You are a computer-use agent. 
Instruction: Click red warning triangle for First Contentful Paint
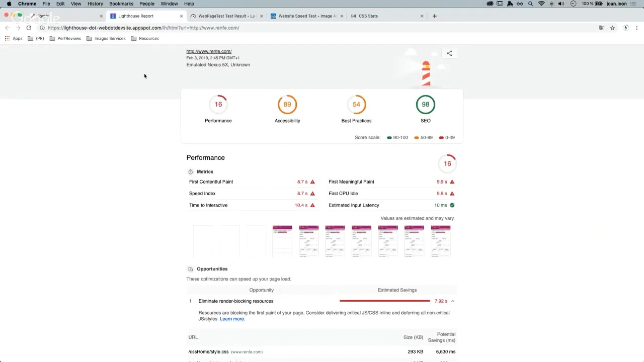312,182
